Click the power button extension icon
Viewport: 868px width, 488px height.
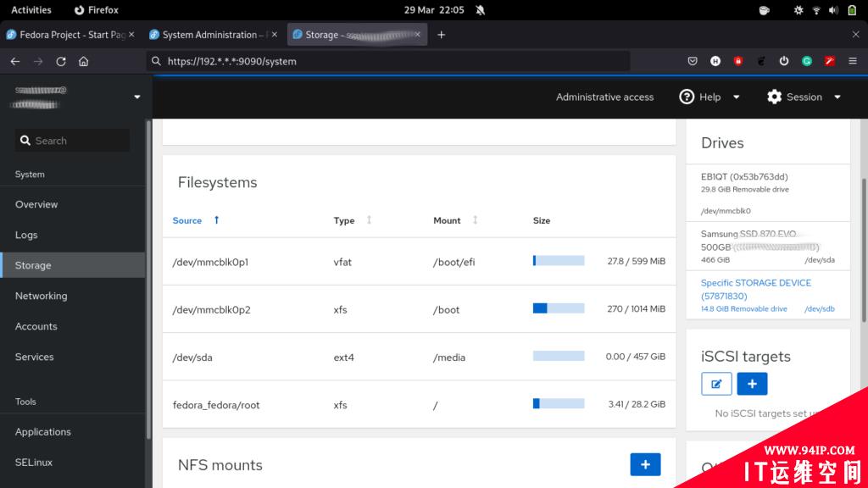pos(784,61)
